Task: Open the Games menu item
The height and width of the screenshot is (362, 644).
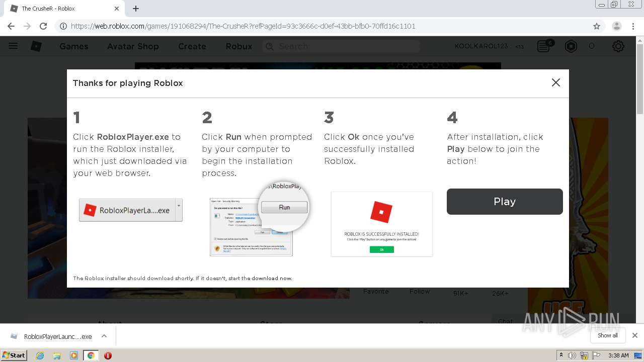Action: (74, 46)
